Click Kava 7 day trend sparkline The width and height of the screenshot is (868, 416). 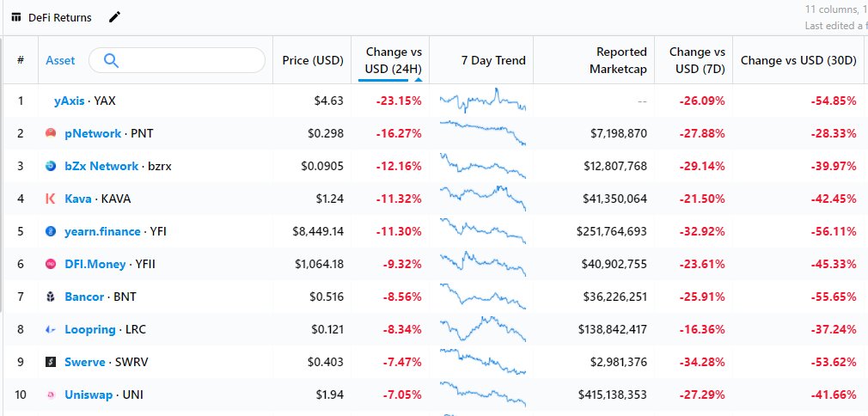click(483, 199)
